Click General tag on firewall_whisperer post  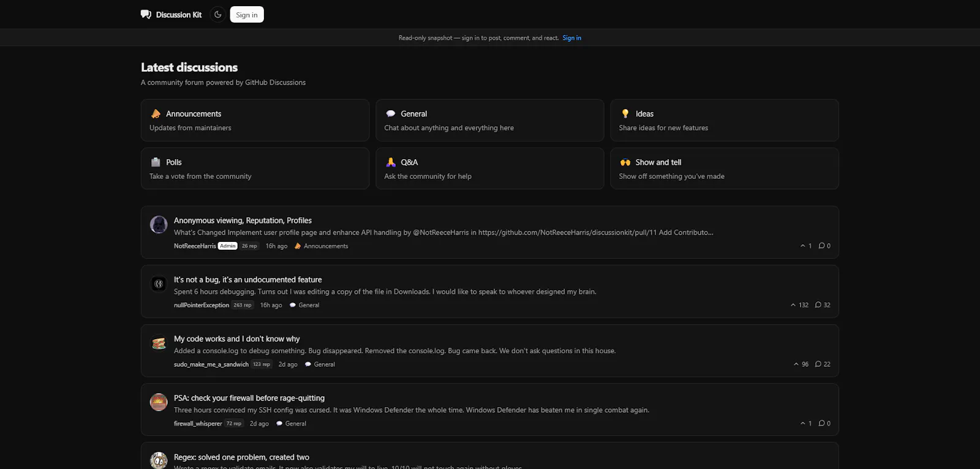(291, 424)
